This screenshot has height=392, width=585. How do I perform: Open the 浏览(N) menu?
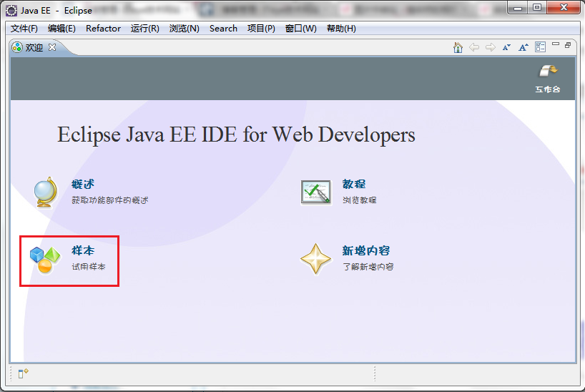[185, 29]
